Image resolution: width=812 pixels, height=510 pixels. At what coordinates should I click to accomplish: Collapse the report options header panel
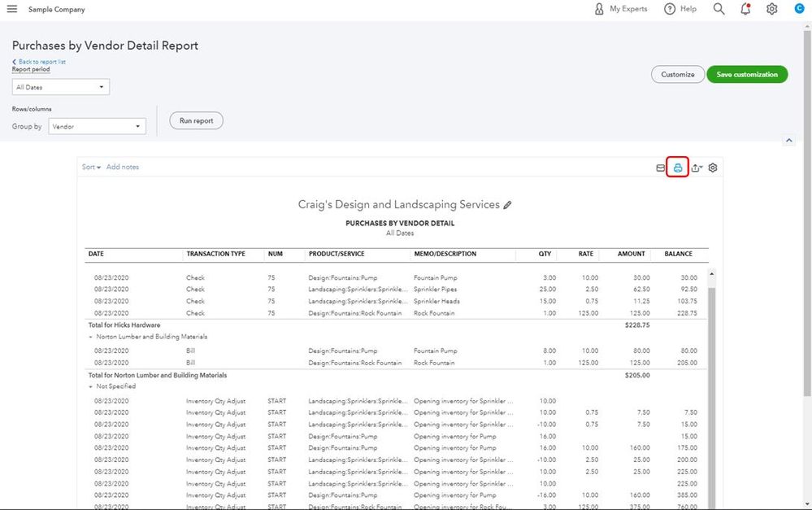pos(788,141)
